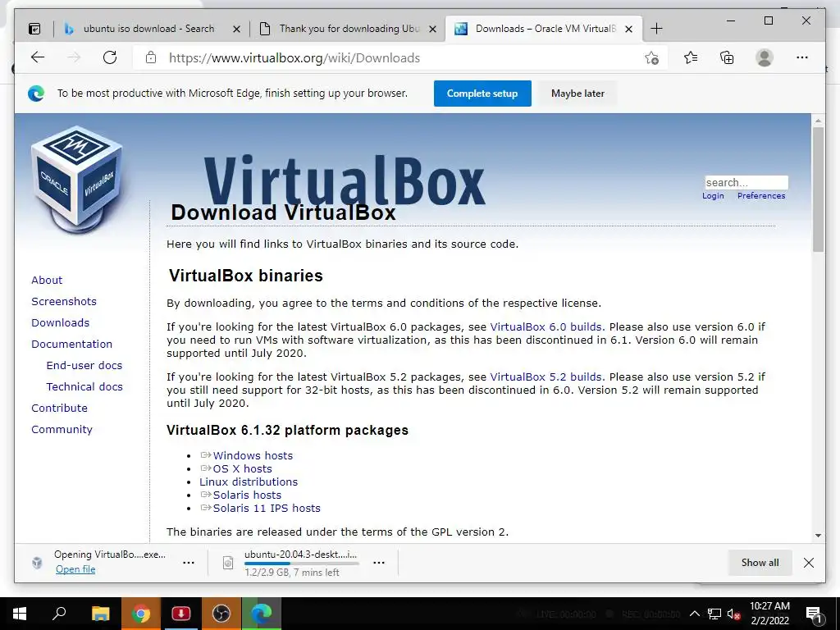The image size is (840, 630).
Task: Open the Screenshots sidebar link
Action: tap(64, 302)
